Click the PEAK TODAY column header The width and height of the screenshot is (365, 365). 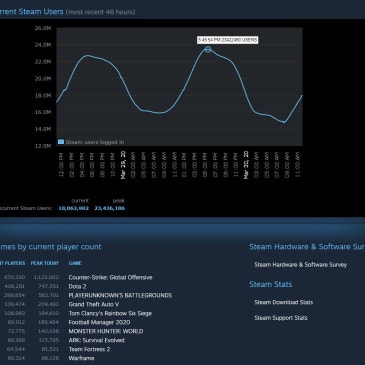45,263
